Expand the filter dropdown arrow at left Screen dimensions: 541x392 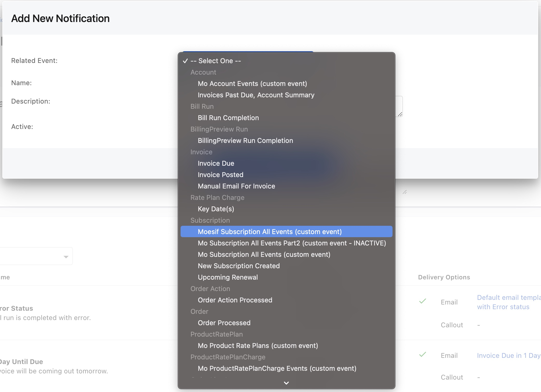click(66, 257)
